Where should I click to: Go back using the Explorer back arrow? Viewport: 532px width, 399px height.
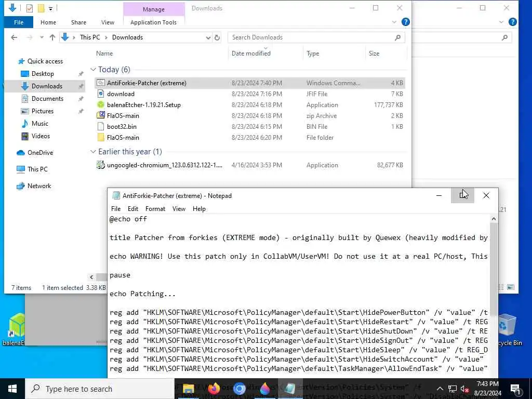(x=14, y=37)
